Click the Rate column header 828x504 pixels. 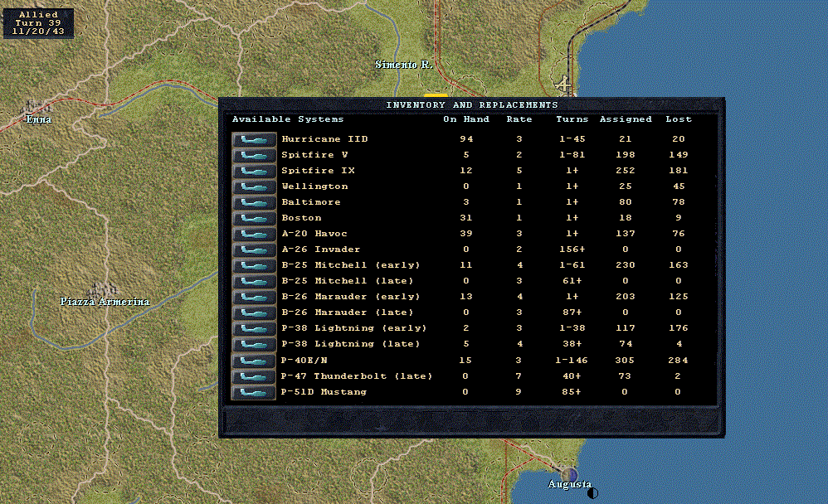(519, 119)
